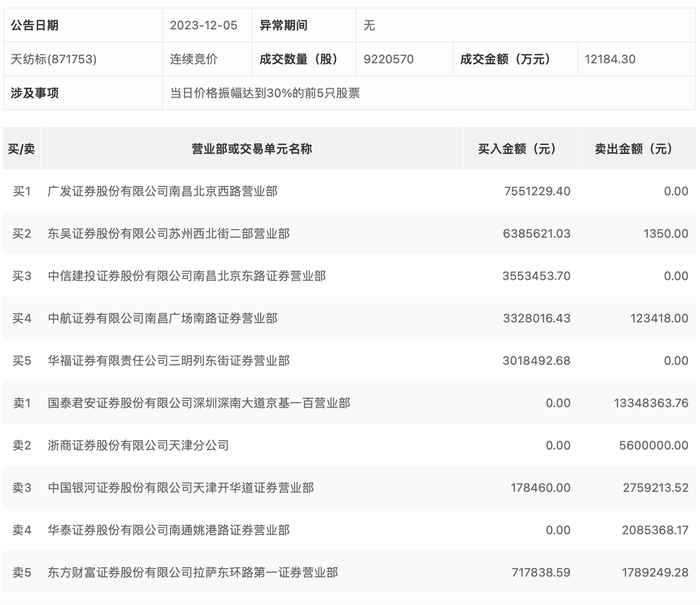
Task: Click the 买4 rank label
Action: pyautogui.click(x=21, y=318)
